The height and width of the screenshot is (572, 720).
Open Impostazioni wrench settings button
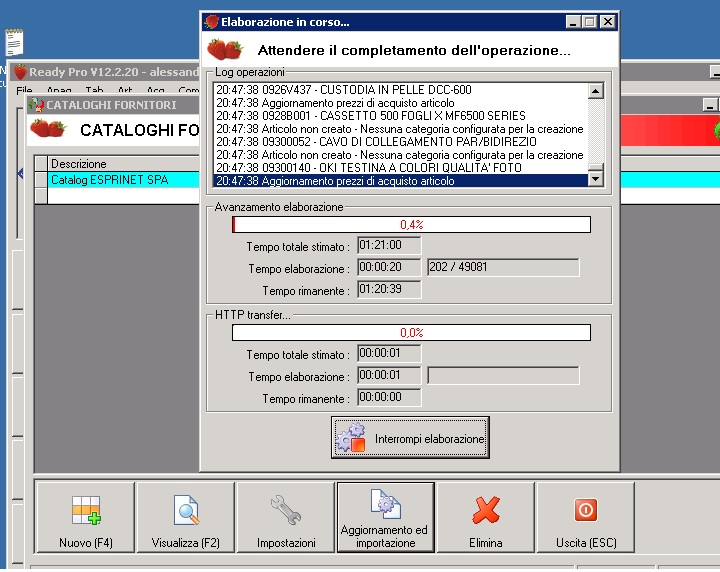[286, 517]
